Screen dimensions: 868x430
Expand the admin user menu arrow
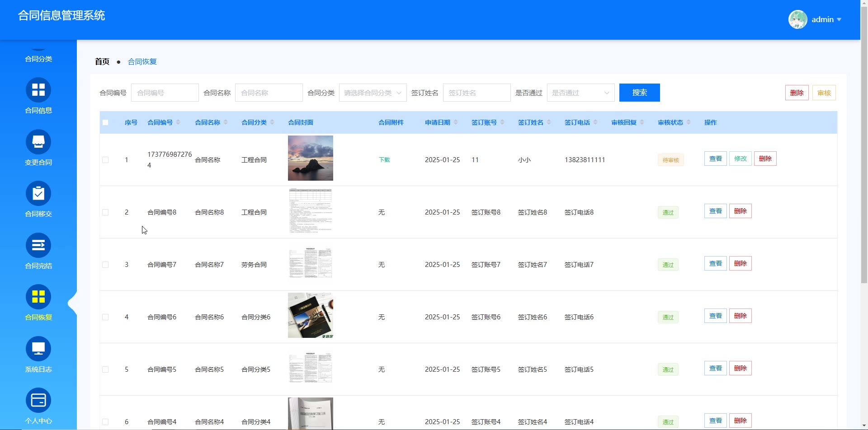click(839, 19)
